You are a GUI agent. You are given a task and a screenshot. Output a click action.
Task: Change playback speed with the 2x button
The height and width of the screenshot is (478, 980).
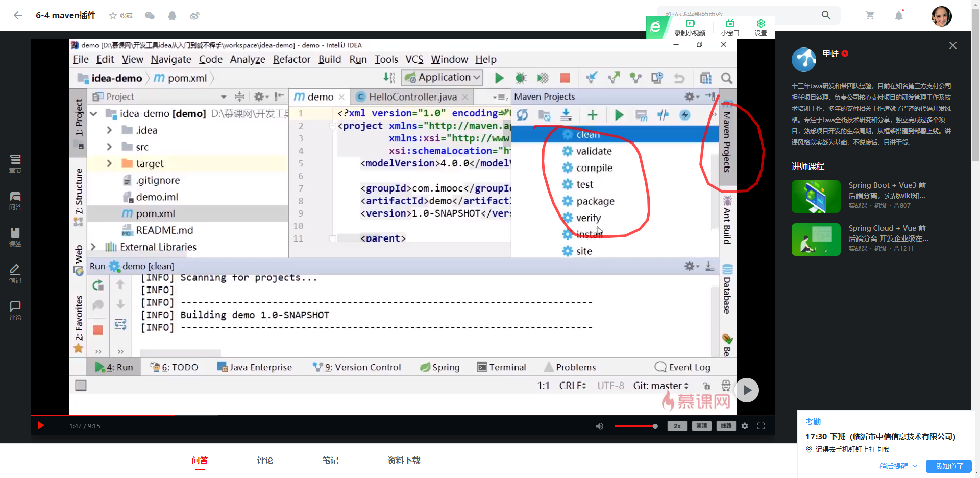coord(677,426)
